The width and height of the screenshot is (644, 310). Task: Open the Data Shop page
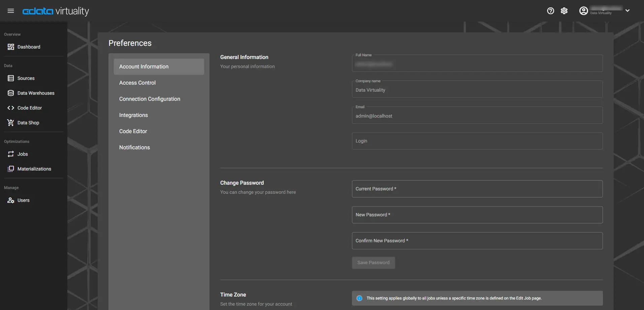(28, 123)
